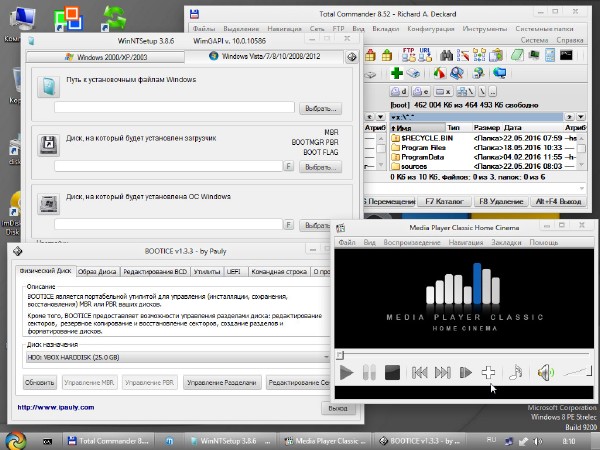
Task: Click F7 Каталог button in Total Commander
Action: point(444,201)
